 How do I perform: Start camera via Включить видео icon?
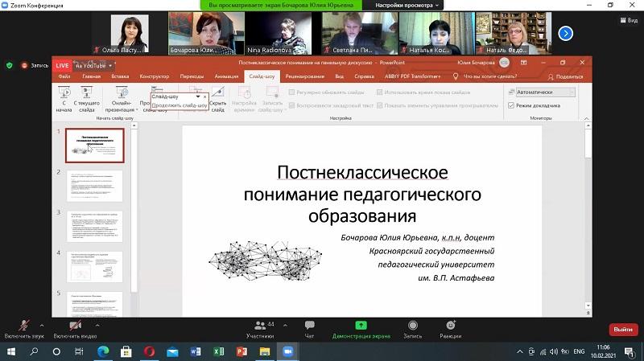coord(75,326)
